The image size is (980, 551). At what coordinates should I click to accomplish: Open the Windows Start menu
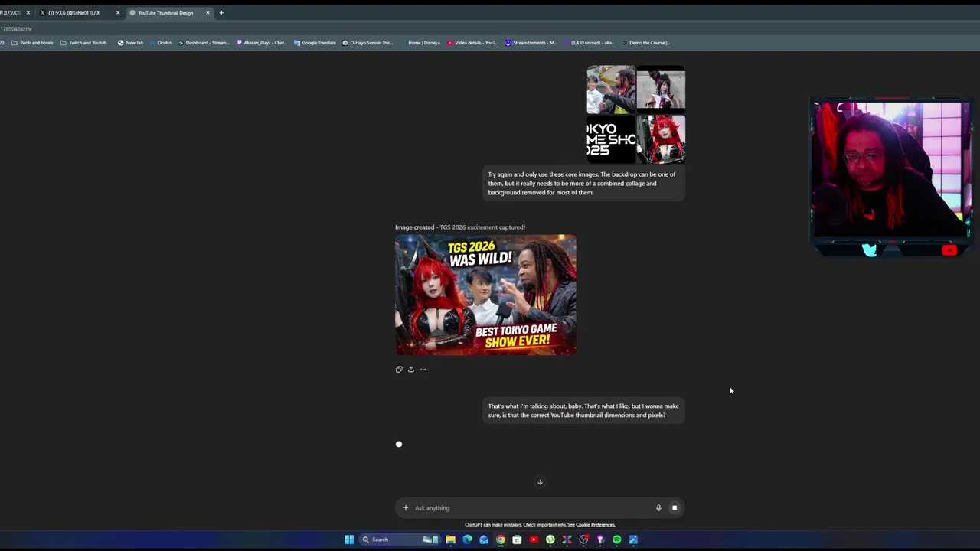349,540
